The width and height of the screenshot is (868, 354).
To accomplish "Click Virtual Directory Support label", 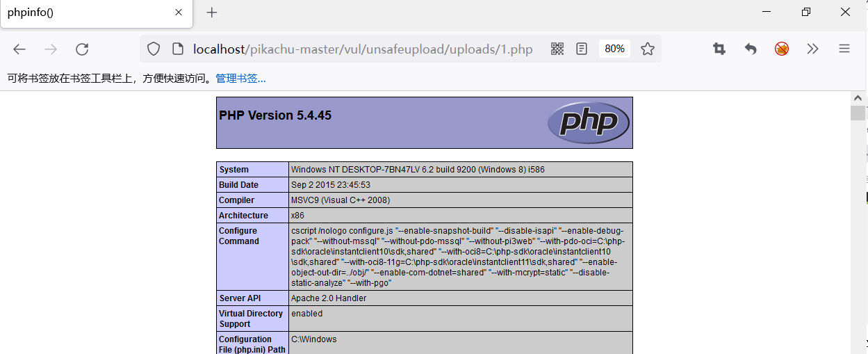I will (253, 319).
